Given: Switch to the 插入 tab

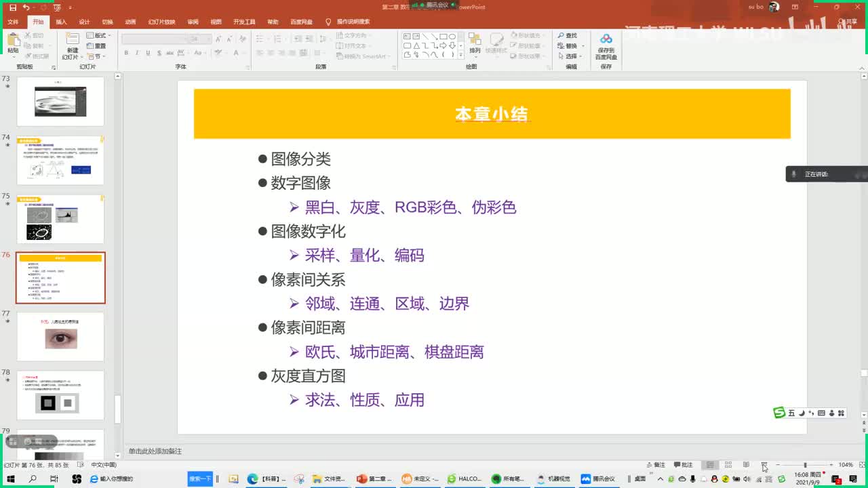Looking at the screenshot, I should click(62, 22).
